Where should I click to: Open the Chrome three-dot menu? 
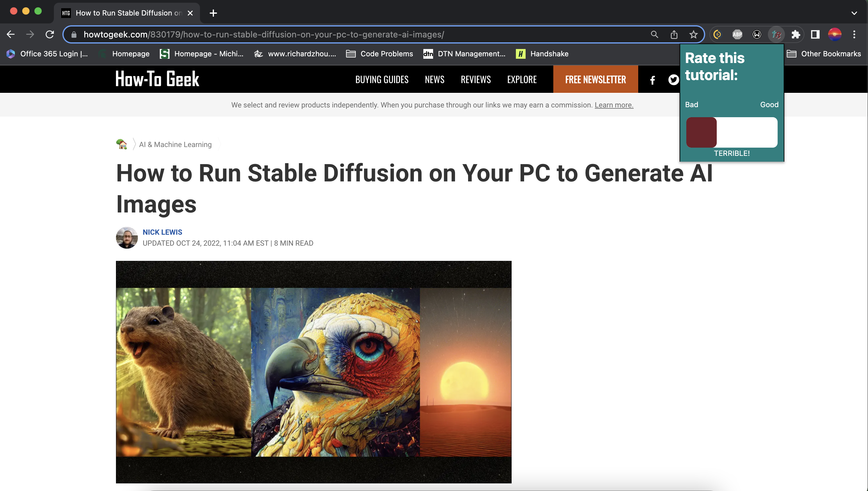[x=854, y=34]
